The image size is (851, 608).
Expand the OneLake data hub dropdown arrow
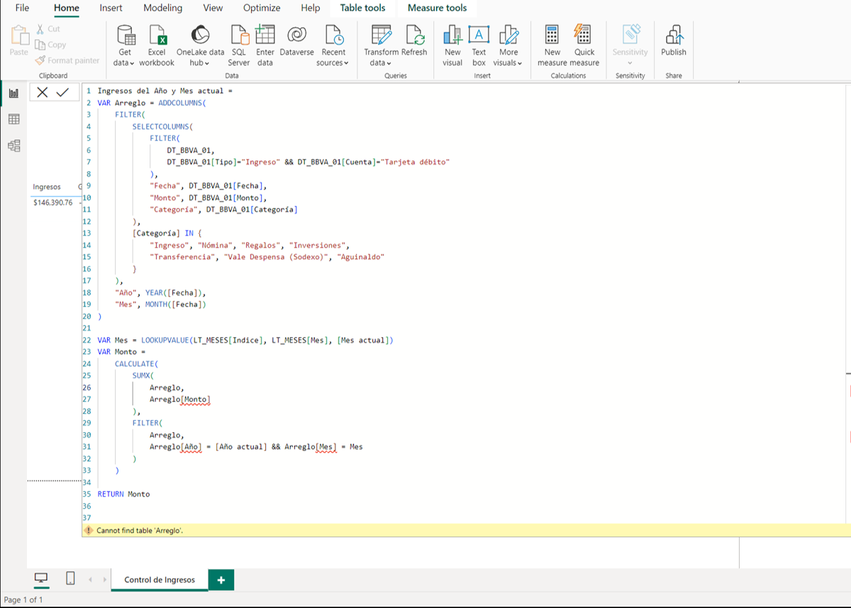[x=207, y=64]
